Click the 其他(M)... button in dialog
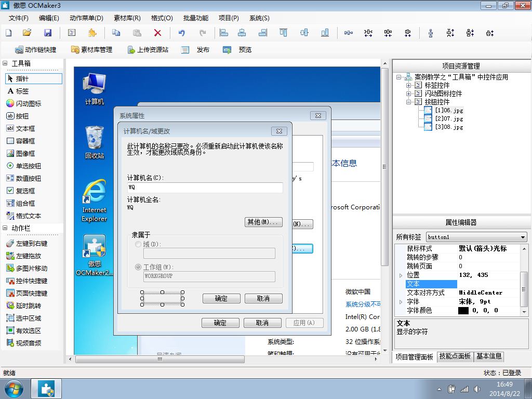This screenshot has height=399, width=532. click(x=263, y=222)
